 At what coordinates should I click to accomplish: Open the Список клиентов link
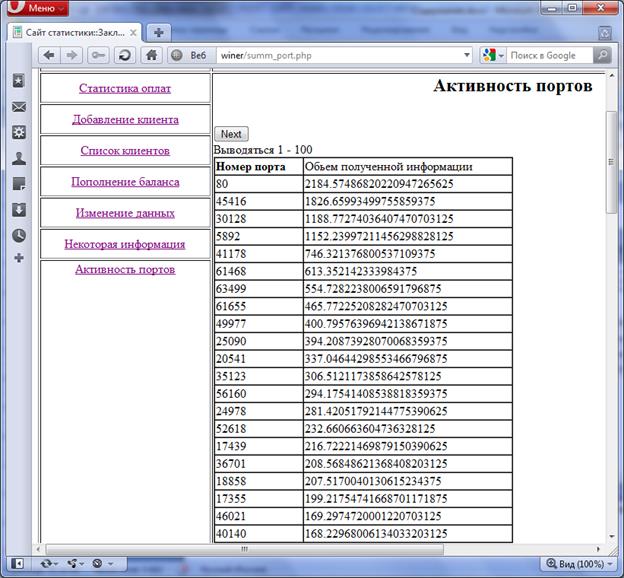click(125, 150)
